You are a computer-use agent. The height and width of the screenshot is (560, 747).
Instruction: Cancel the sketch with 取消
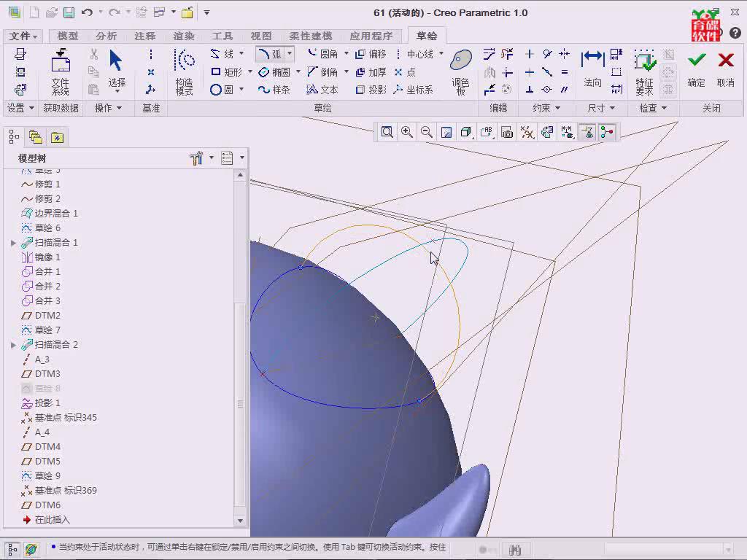726,69
